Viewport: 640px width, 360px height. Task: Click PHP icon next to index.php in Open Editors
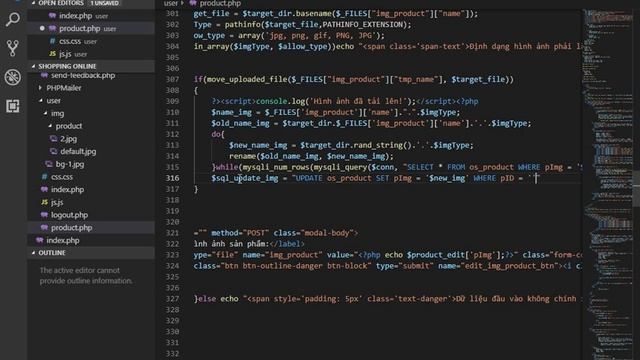click(52, 16)
